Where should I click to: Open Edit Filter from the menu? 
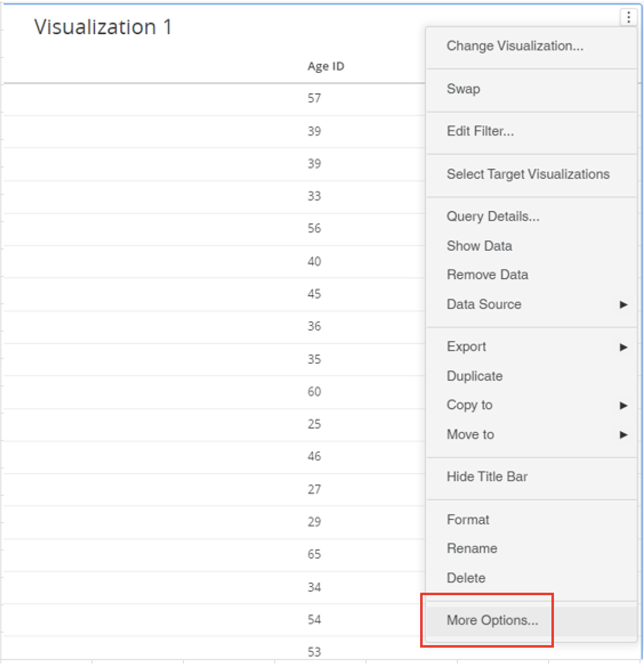pos(479,131)
